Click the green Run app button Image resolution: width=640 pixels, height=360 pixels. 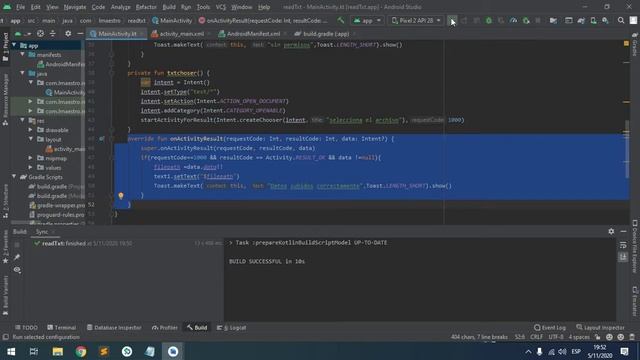coord(452,20)
